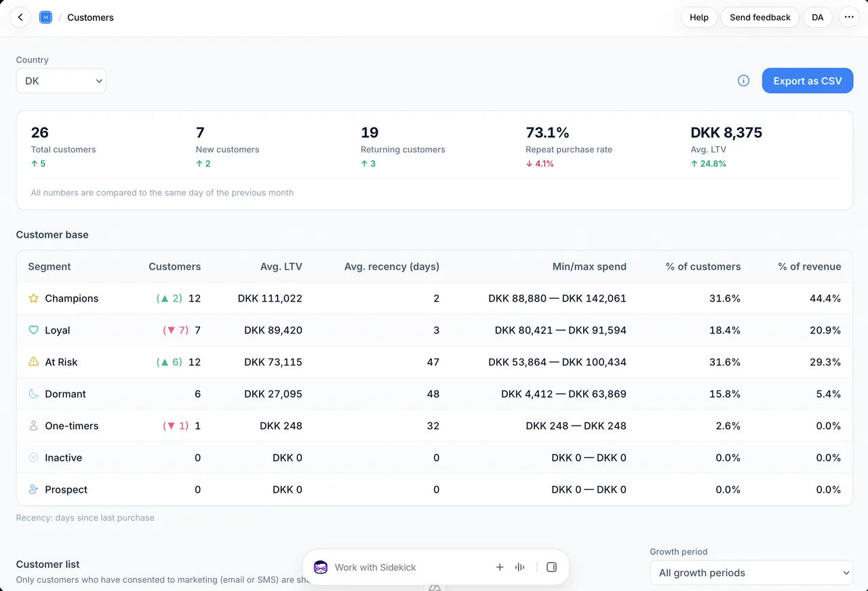868x591 pixels.
Task: Click the Dormant moon icon
Action: click(33, 394)
